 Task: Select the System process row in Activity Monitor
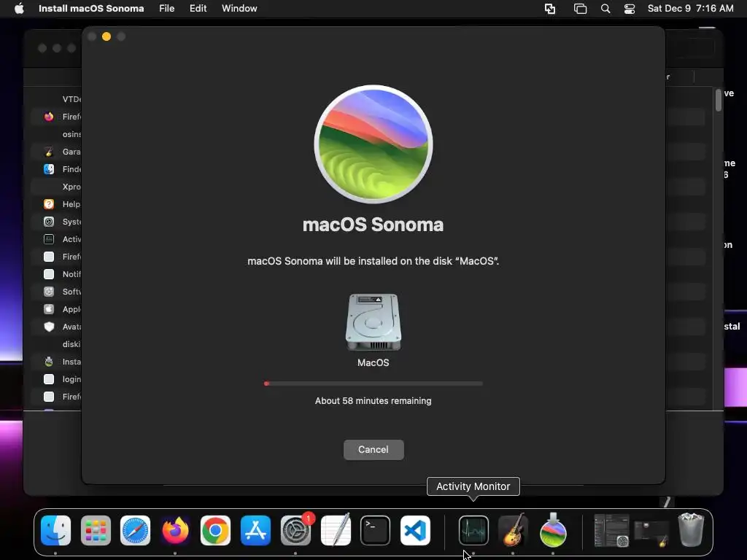[x=56, y=222]
